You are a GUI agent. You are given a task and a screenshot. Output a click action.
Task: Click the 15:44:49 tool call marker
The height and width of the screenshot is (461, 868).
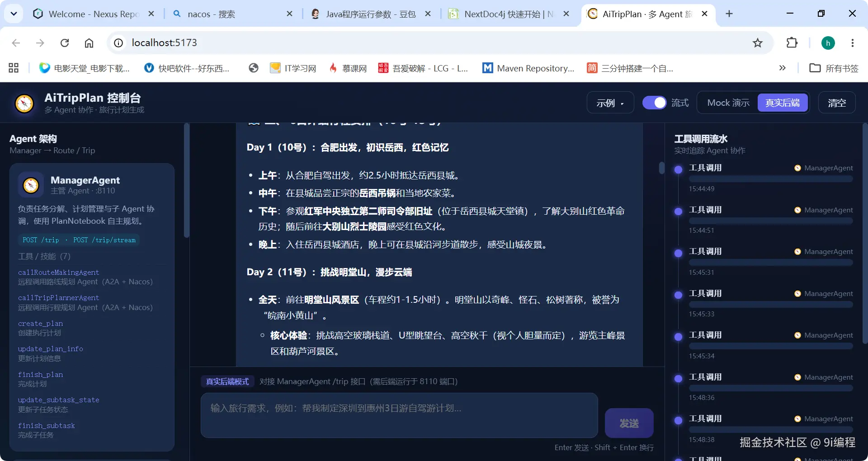[x=678, y=169]
